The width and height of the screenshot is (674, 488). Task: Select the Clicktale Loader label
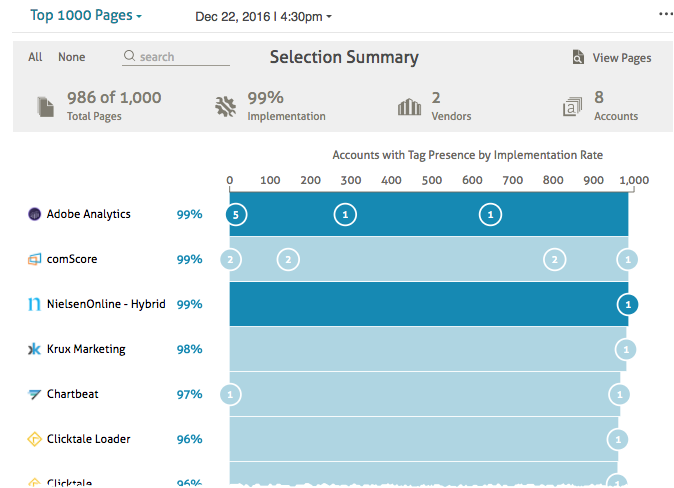pyautogui.click(x=89, y=439)
